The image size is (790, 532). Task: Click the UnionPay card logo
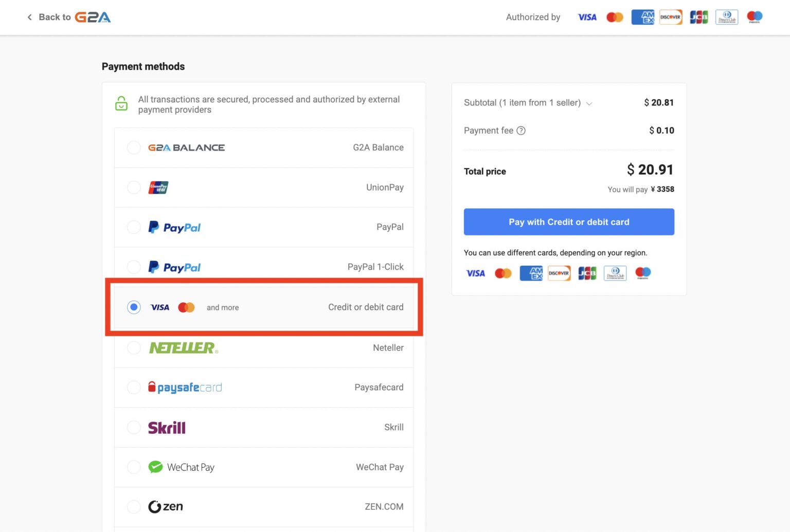click(158, 188)
